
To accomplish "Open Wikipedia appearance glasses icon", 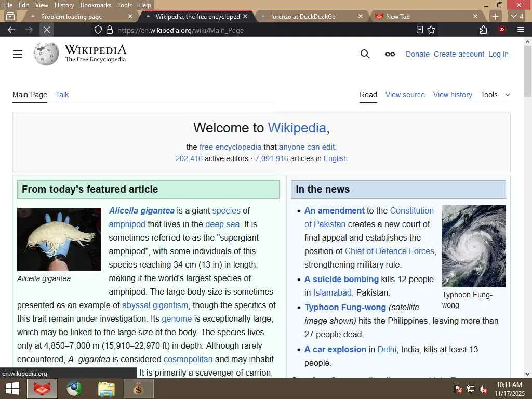I will tap(390, 54).
